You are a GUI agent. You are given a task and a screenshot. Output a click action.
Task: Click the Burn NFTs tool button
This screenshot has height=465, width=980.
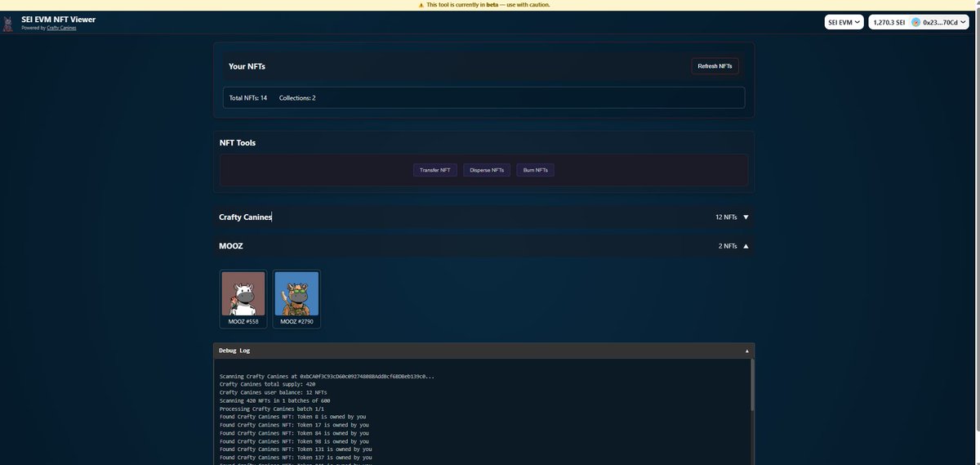(x=535, y=170)
